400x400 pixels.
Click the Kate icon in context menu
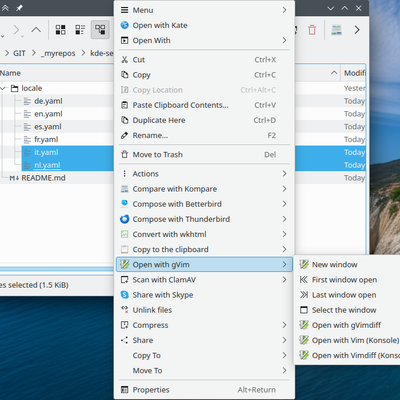[124, 25]
